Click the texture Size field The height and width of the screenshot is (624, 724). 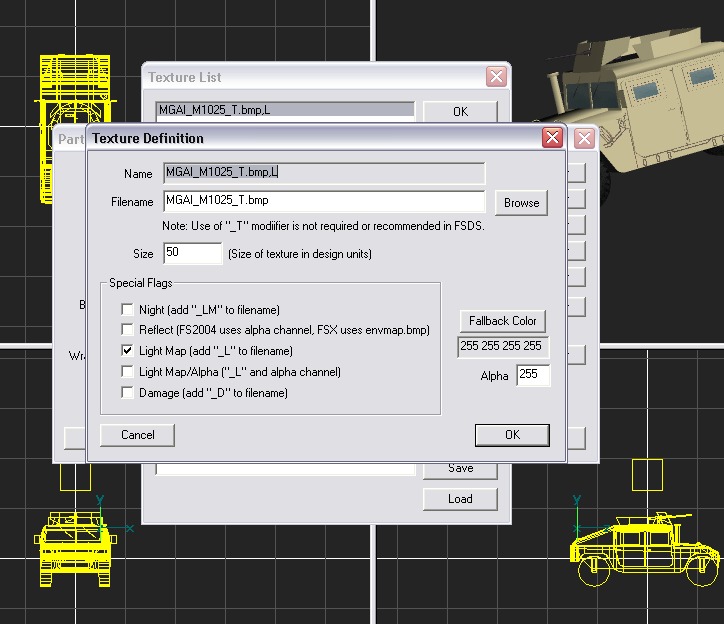click(x=192, y=253)
